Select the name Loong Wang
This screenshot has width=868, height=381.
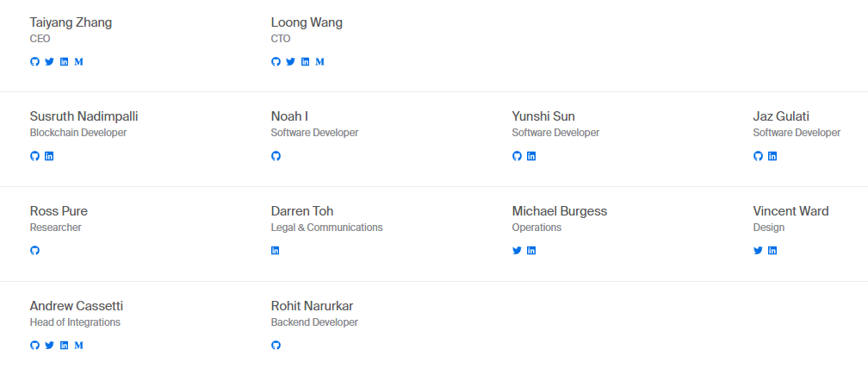[x=307, y=22]
